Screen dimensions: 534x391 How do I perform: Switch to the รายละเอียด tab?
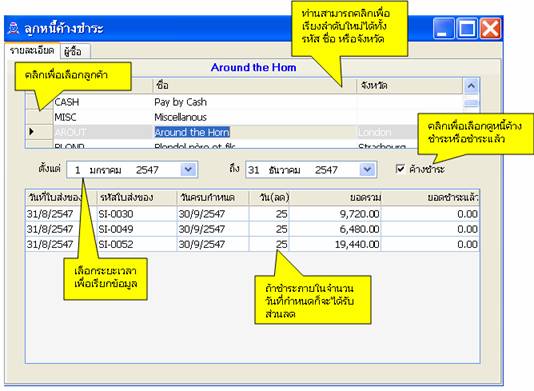pyautogui.click(x=32, y=51)
